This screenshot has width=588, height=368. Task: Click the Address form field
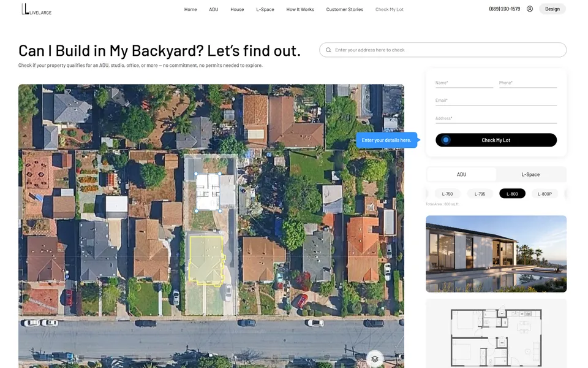[x=496, y=118]
